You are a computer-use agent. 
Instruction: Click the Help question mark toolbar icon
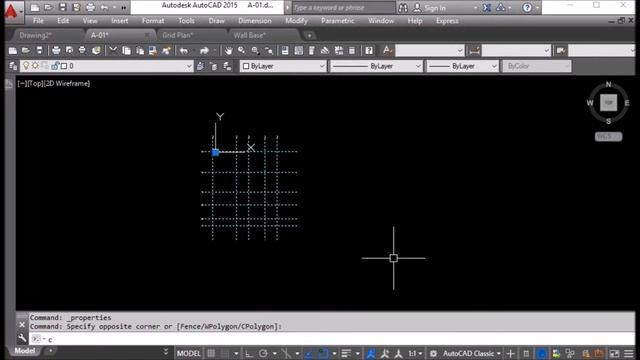pyautogui.click(x=369, y=51)
